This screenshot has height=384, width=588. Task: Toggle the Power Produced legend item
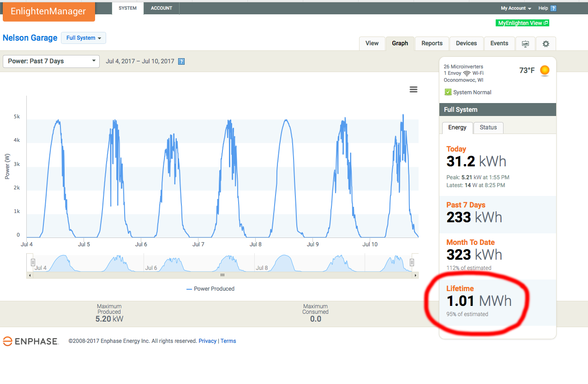(x=210, y=289)
